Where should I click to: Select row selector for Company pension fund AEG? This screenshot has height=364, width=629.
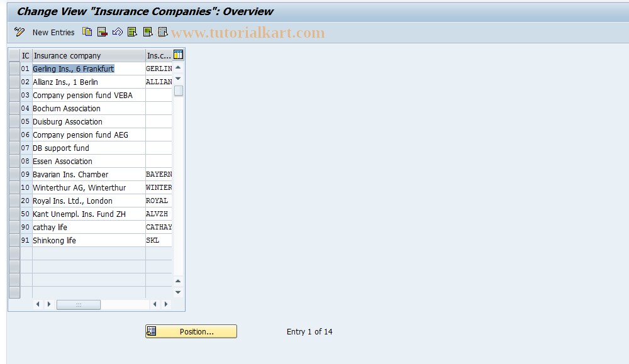point(14,135)
